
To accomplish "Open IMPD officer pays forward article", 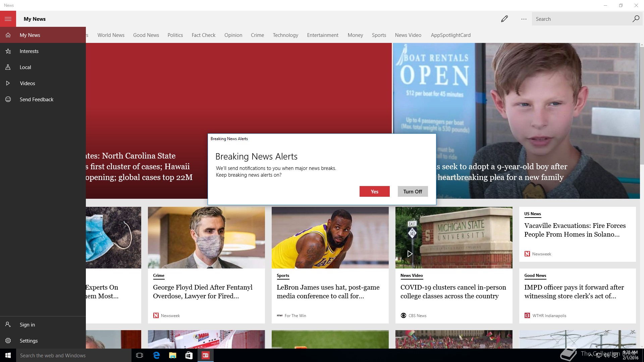I will coord(574,292).
